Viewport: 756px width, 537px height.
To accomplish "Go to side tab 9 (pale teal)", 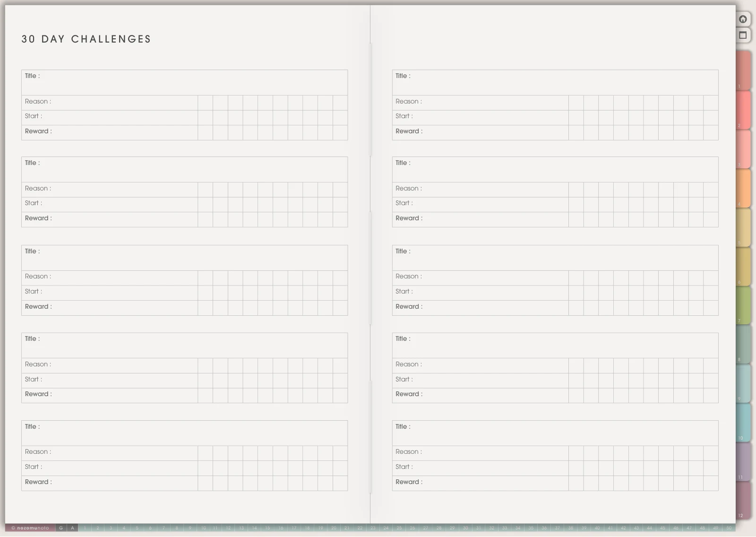I will tap(743, 383).
